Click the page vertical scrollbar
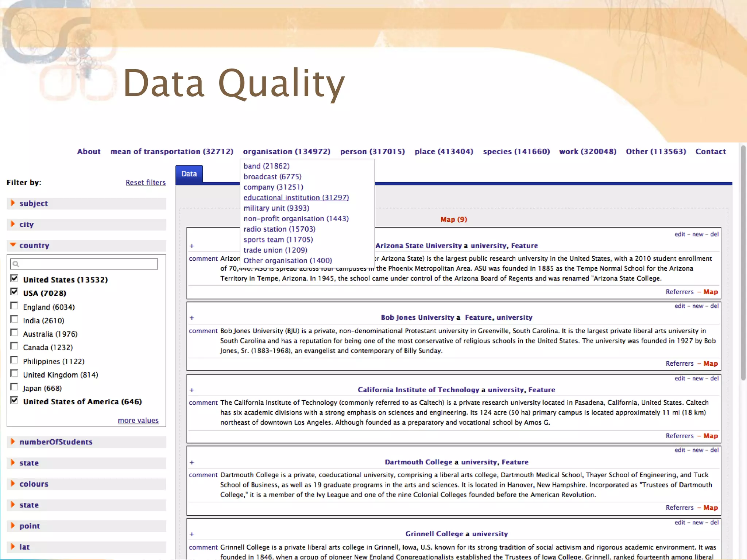Screen dimensions: 747x560 [x=743, y=262]
